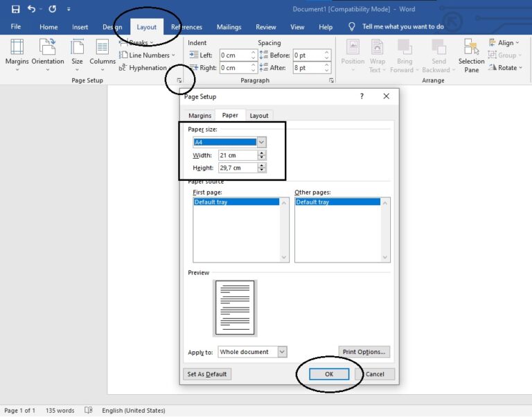Click the Save icon in title bar

pos(15,9)
